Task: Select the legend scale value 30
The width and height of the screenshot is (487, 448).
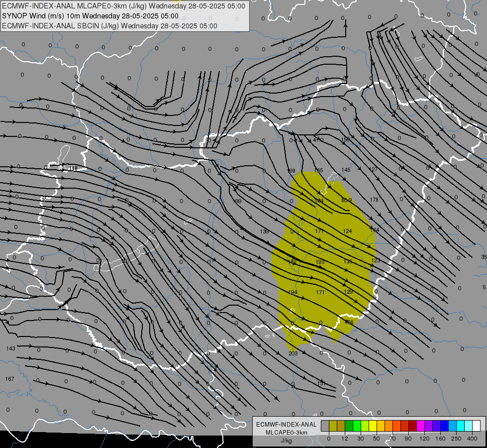Action: coord(361,439)
